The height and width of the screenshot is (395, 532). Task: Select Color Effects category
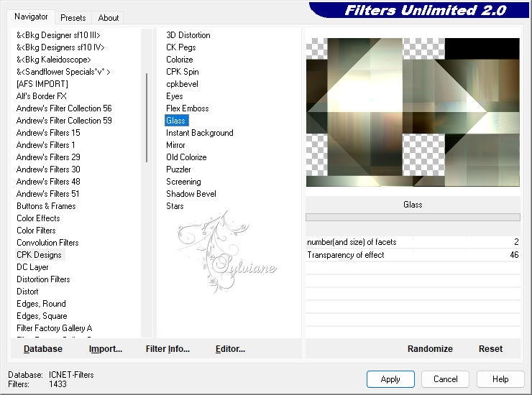coord(38,218)
